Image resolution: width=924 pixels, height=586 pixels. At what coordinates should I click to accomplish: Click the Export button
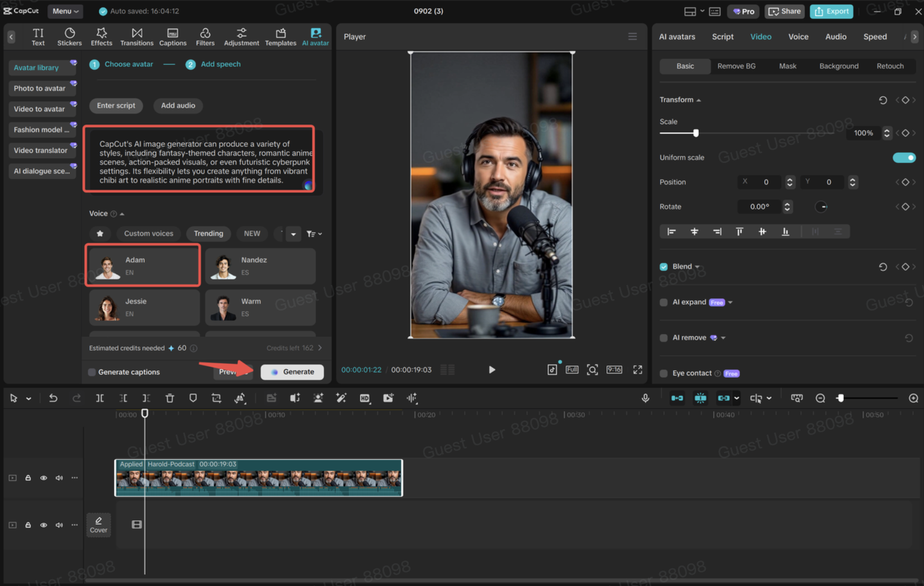pos(831,11)
